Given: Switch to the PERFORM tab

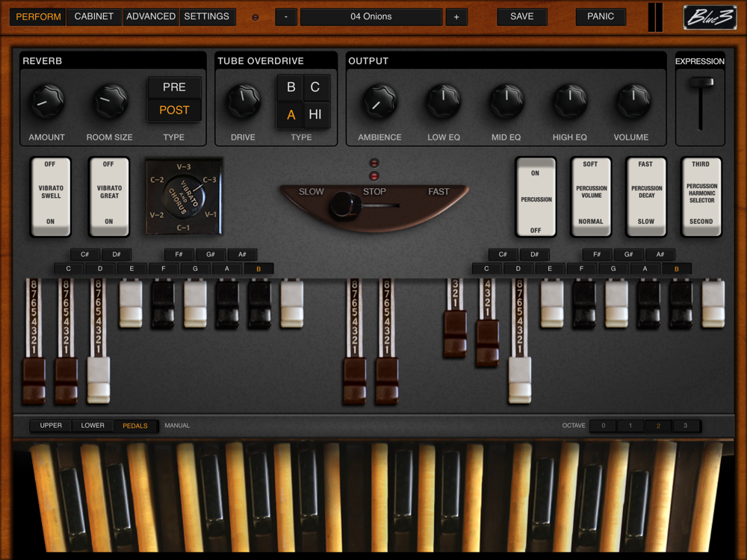Looking at the screenshot, I should tap(38, 16).
